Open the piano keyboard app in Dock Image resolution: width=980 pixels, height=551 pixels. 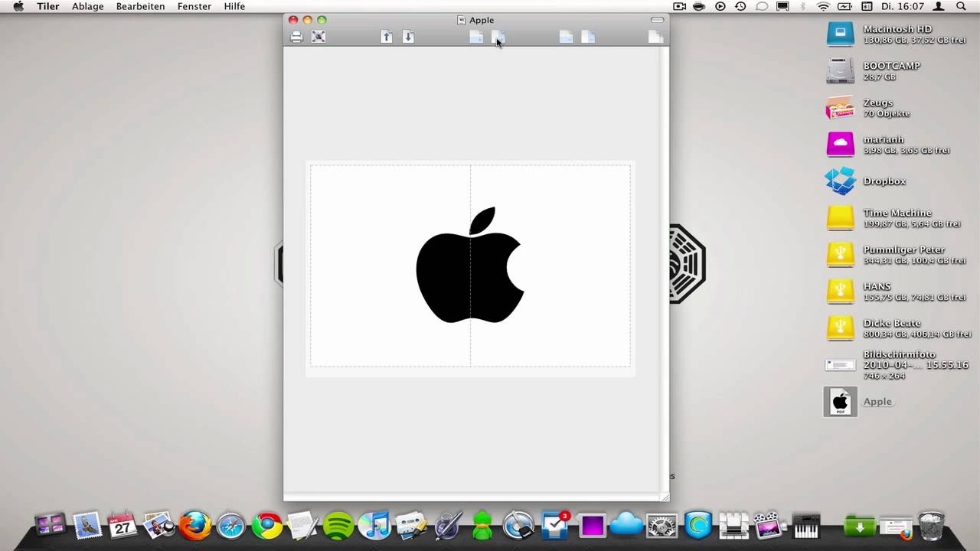point(806,526)
